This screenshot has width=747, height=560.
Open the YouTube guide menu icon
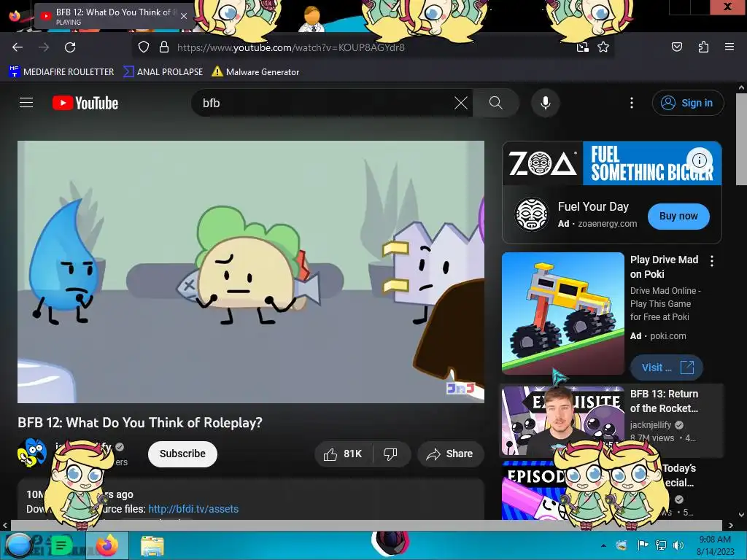tap(26, 103)
